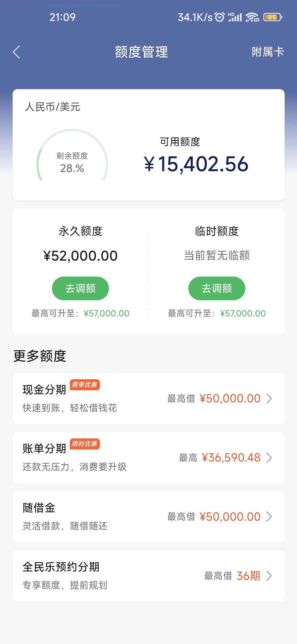Tap the back arrow icon
The width and height of the screenshot is (297, 644).
coord(16,52)
